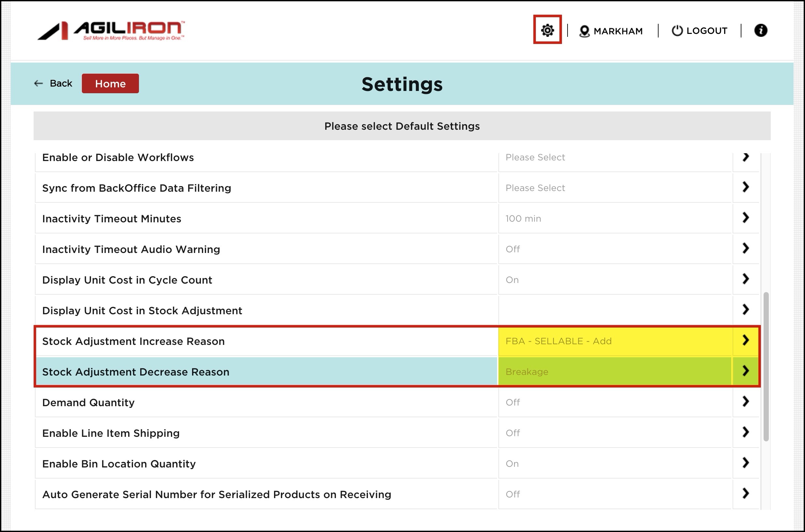Open settings via the gear icon
This screenshot has width=805, height=532.
[x=547, y=30]
